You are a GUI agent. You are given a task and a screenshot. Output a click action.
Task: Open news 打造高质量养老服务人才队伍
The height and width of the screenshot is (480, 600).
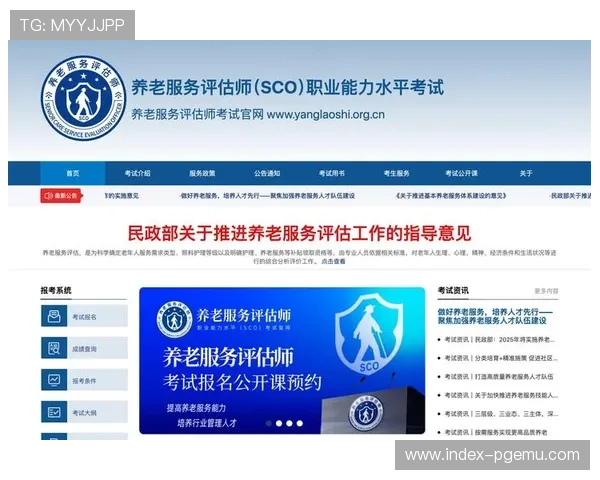[499, 377]
